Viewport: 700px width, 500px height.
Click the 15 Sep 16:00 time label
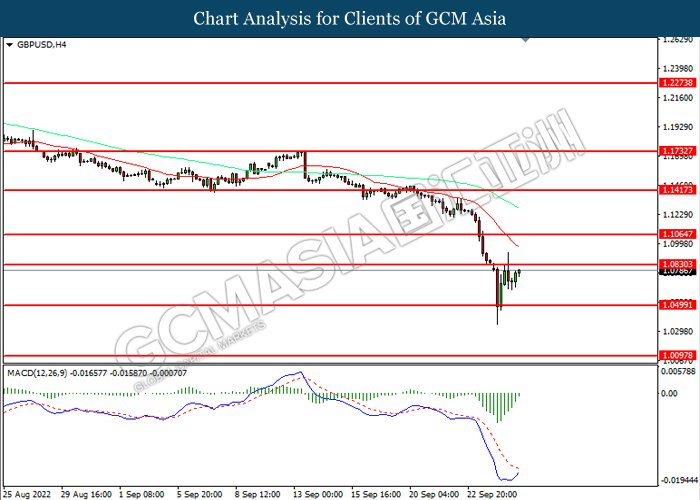pos(375,495)
